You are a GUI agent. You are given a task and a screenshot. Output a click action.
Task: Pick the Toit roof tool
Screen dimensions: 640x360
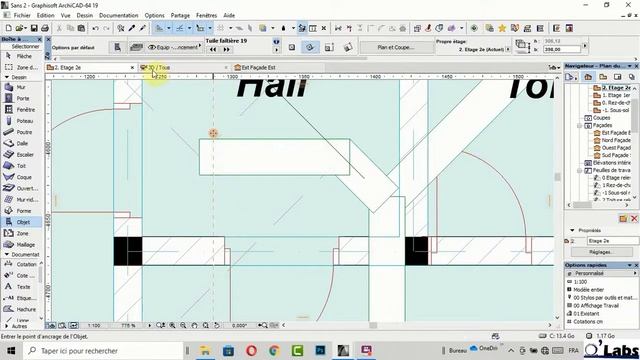[x=21, y=166]
